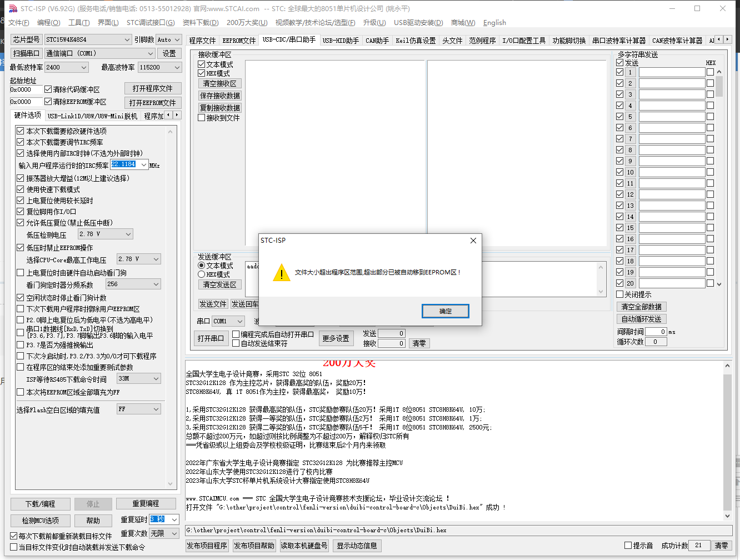Open IRC frequency 22.1184 dropdown
Viewport: 740px width, 560px height.
click(x=144, y=165)
